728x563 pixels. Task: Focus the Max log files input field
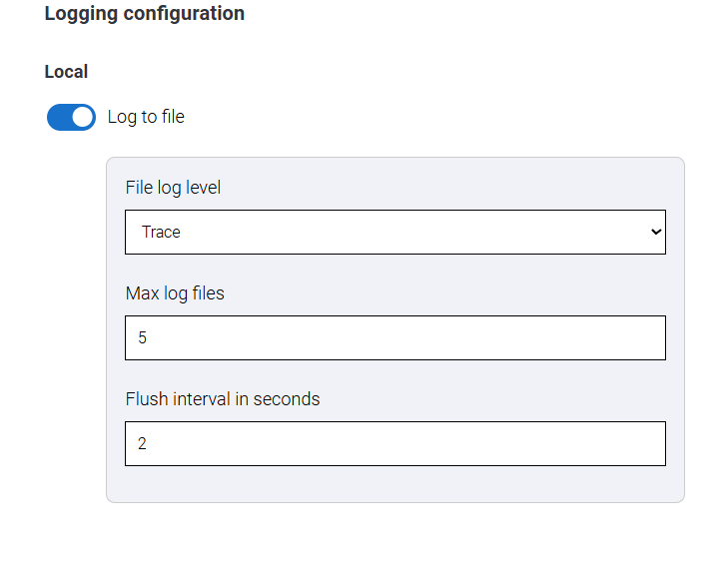tap(395, 337)
